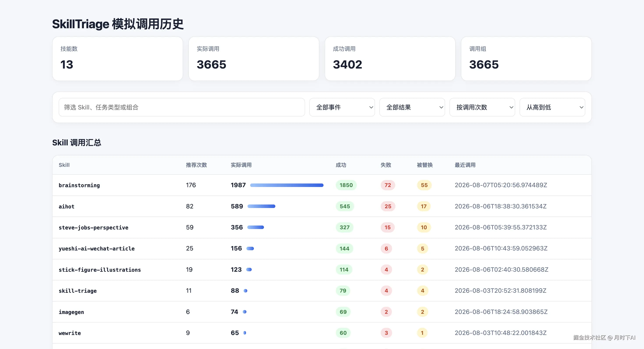Click the Skill column header
The width and height of the screenshot is (644, 349).
[64, 165]
